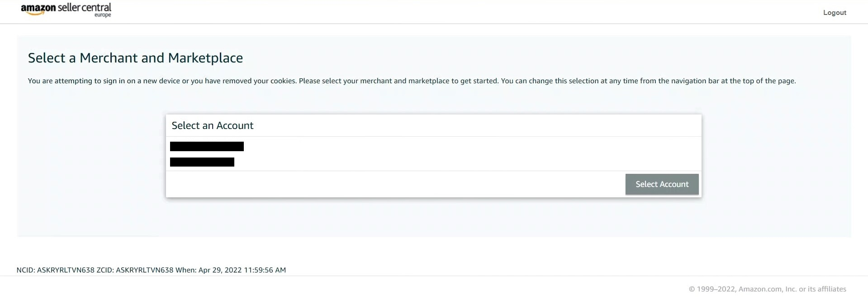Click the 'europe' label under the logo
This screenshot has height=301, width=868.
[103, 15]
